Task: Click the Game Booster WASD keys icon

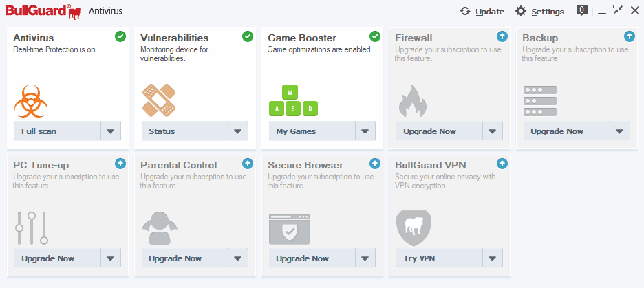Action: pyautogui.click(x=293, y=101)
